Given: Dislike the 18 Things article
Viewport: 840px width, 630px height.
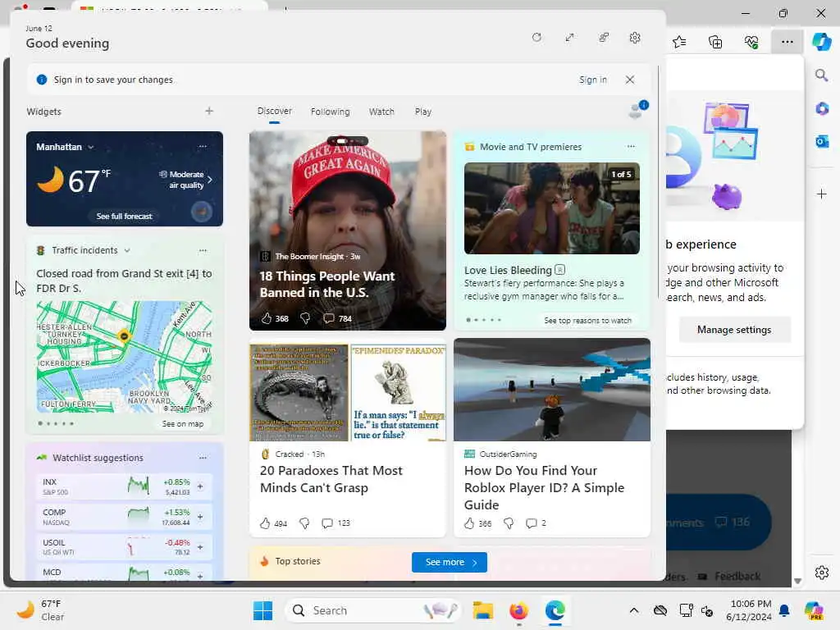Looking at the screenshot, I should pos(305,318).
